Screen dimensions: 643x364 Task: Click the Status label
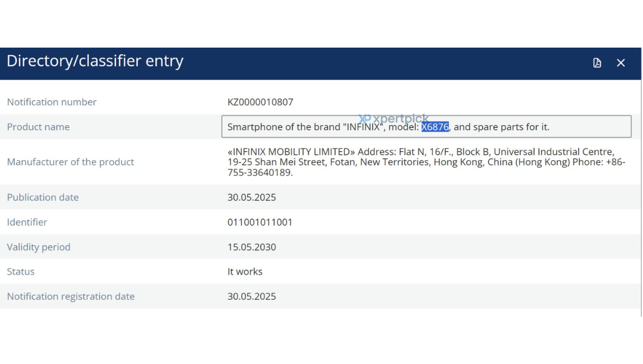pyautogui.click(x=21, y=271)
